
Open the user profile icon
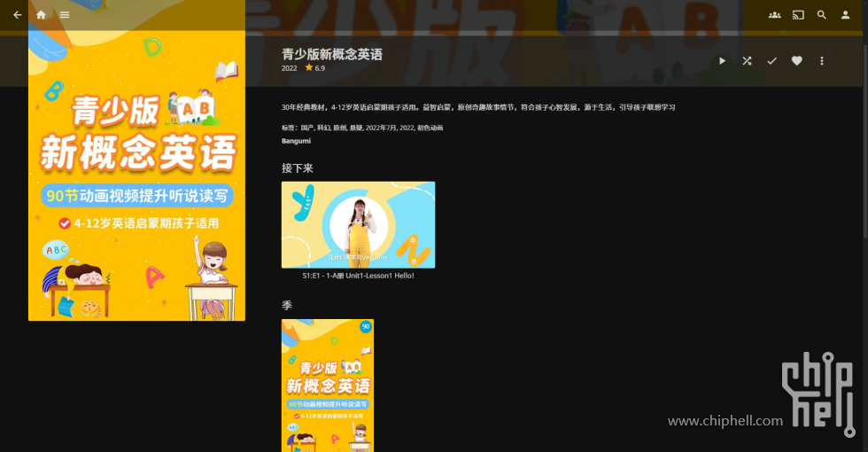(x=845, y=15)
